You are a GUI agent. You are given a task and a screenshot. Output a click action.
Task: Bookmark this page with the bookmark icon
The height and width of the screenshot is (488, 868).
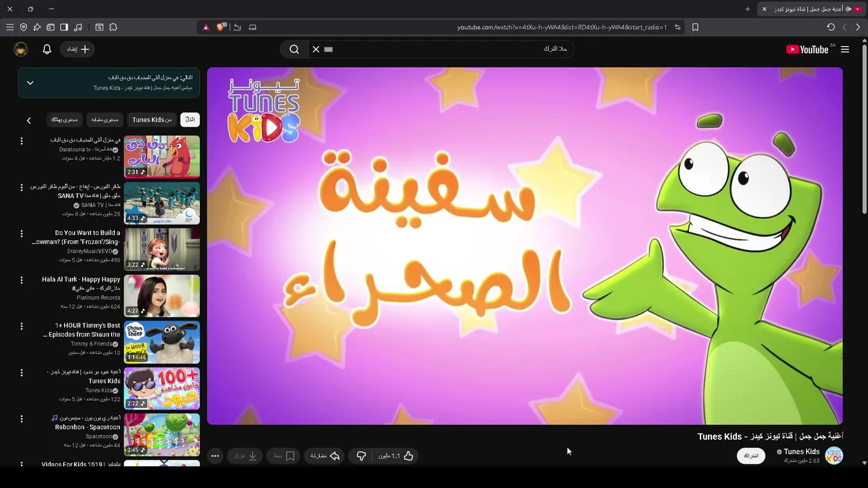point(695,27)
